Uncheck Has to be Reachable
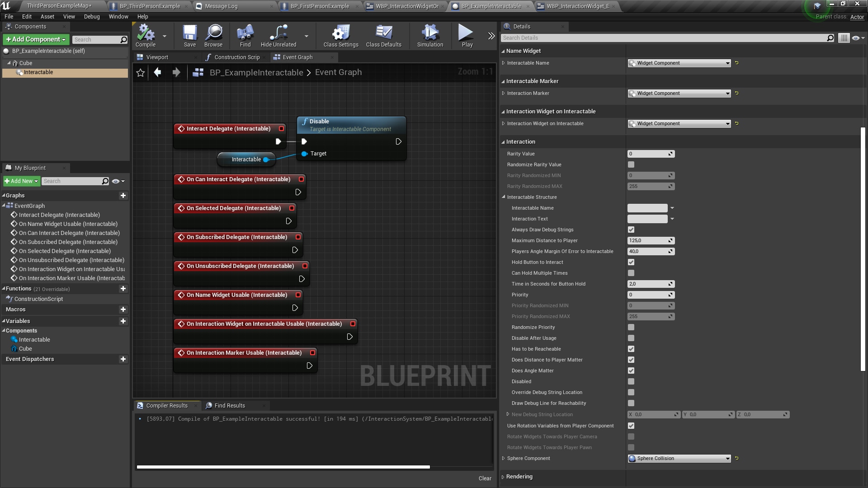This screenshot has width=868, height=488. [631, 349]
